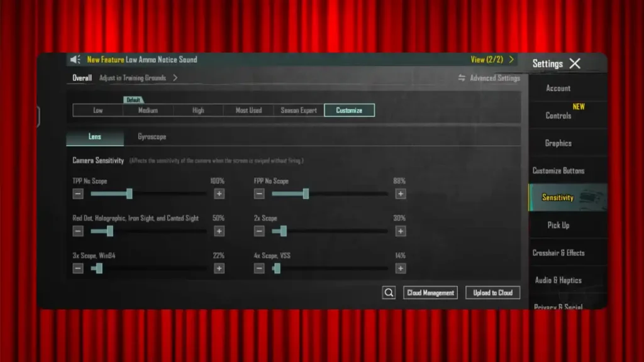This screenshot has width=644, height=362.
Task: Open Advanced Settings via its slider icon
Action: tap(461, 78)
